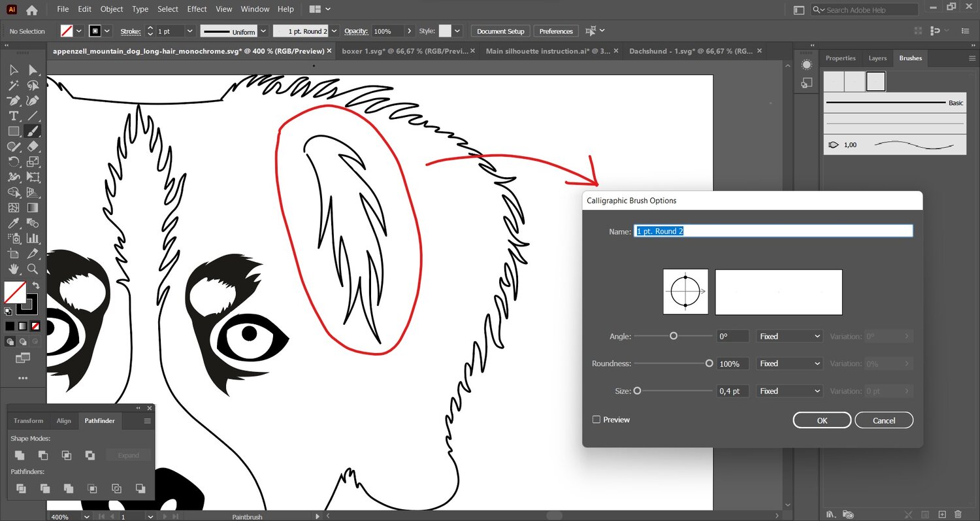Image resolution: width=980 pixels, height=521 pixels.
Task: Click the Document Setup button
Action: (x=500, y=31)
